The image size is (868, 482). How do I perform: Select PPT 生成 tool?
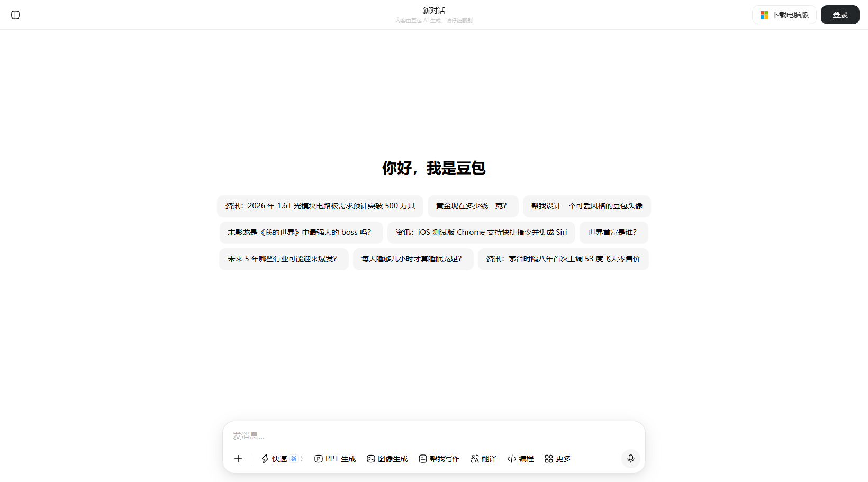coord(335,459)
